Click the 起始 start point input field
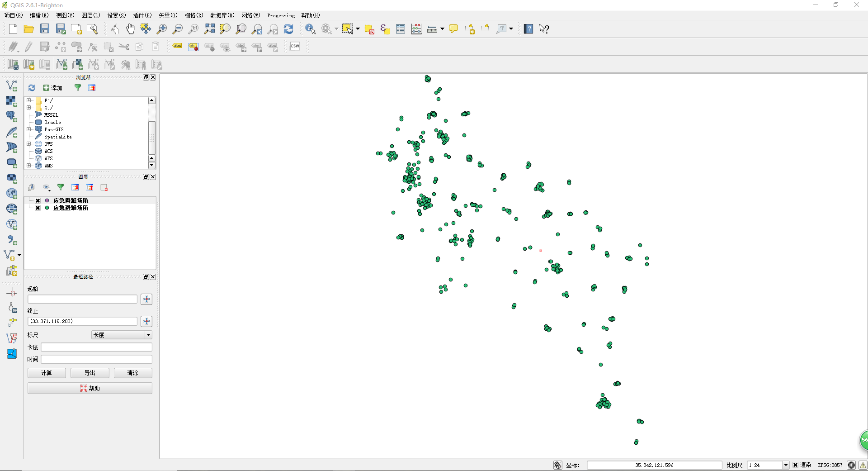This screenshot has width=868, height=471. click(x=82, y=299)
